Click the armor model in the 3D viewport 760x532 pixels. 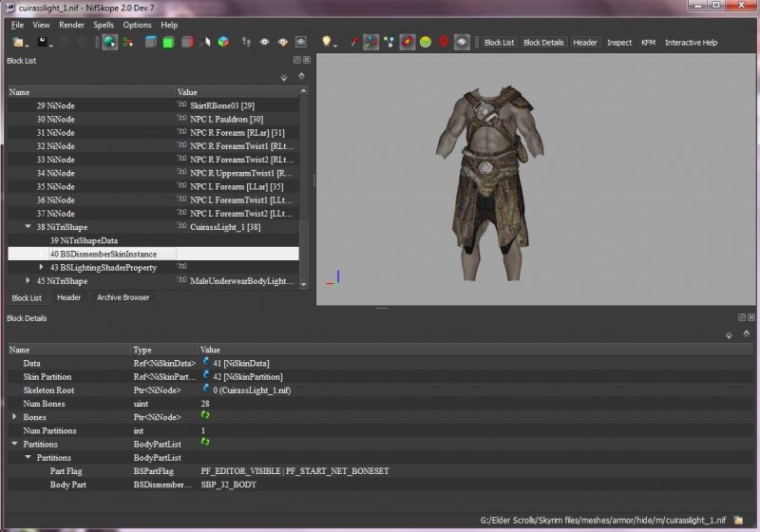[x=490, y=183]
